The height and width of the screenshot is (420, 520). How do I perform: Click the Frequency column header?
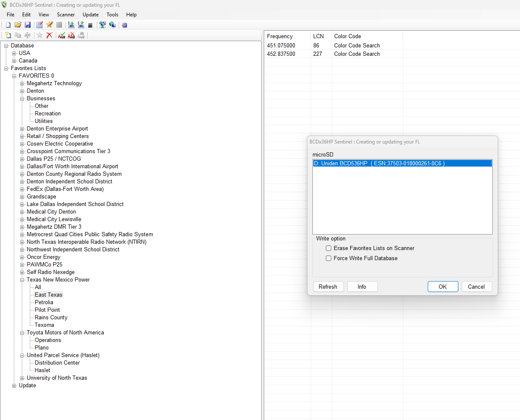pyautogui.click(x=287, y=37)
